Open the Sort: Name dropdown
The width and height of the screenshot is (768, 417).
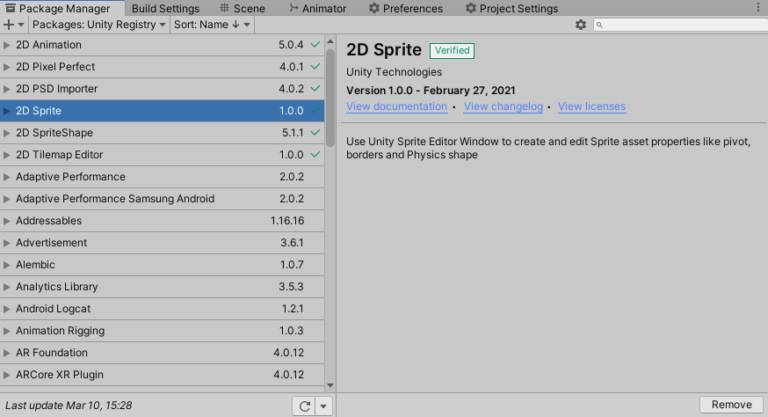212,25
